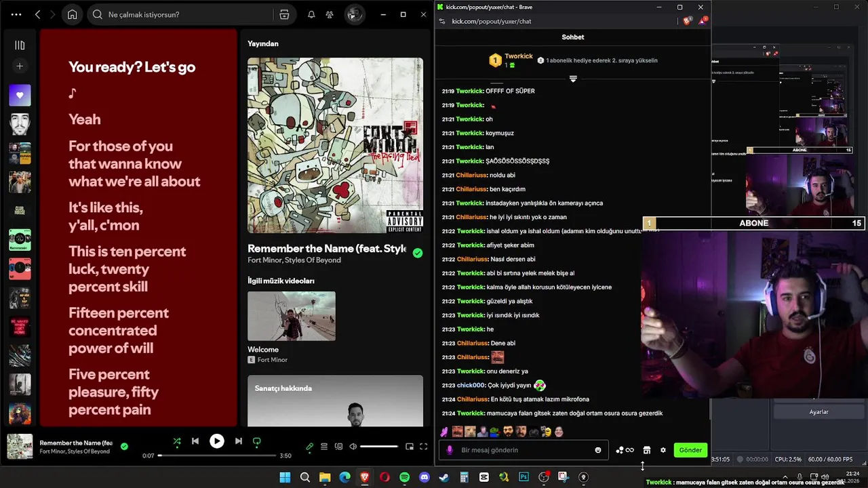
Task: Open emoji picker in Kick chat
Action: (x=598, y=450)
